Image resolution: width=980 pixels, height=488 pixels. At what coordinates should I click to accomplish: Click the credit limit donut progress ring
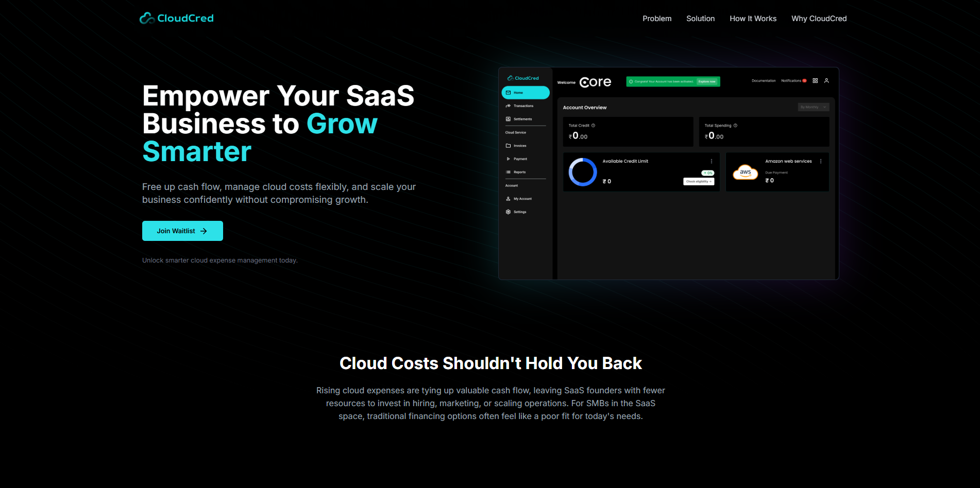583,172
